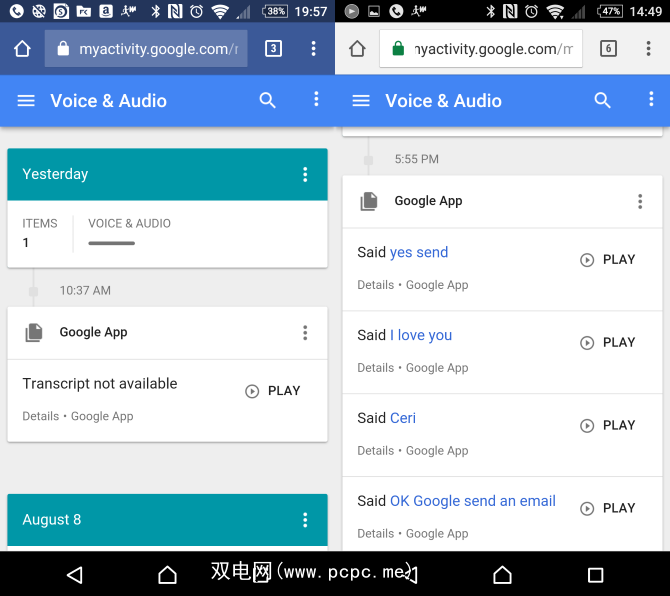Image resolution: width=670 pixels, height=596 pixels.
Task: Click the 'Yesterday' card header title
Action: [55, 174]
